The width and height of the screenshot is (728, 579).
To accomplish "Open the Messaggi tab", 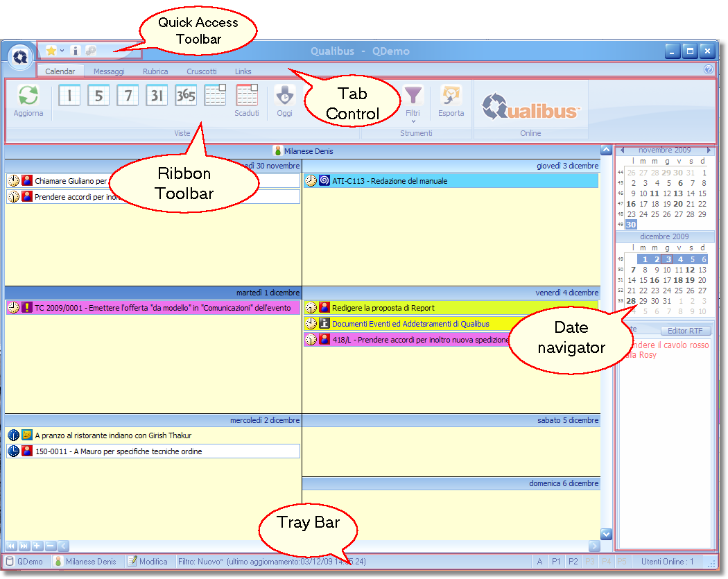I will [109, 71].
